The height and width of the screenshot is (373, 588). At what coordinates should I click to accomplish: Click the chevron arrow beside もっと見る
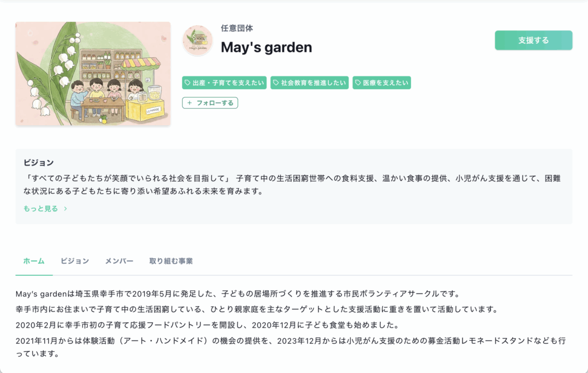click(65, 209)
